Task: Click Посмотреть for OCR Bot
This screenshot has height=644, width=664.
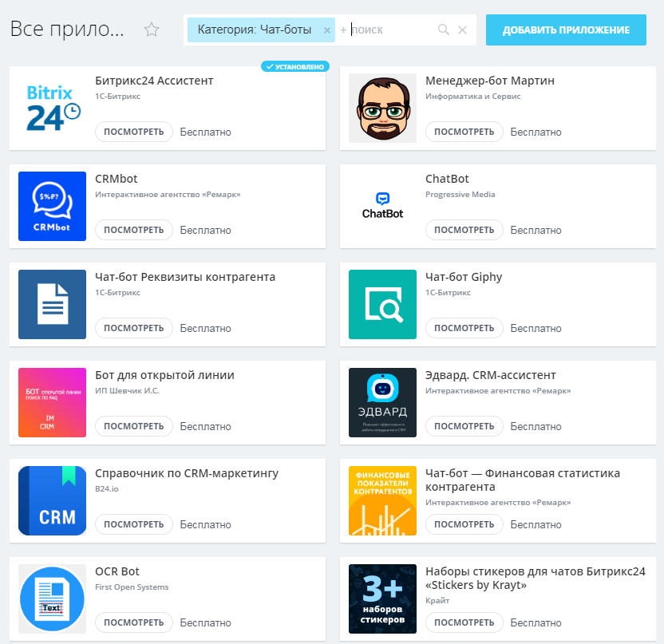Action: [x=134, y=622]
